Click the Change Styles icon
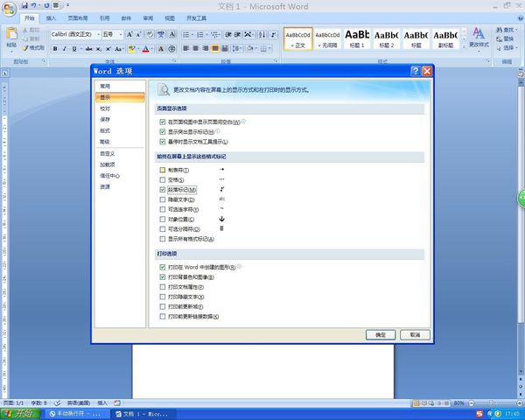Screen dimensions: 525x420 [x=479, y=38]
